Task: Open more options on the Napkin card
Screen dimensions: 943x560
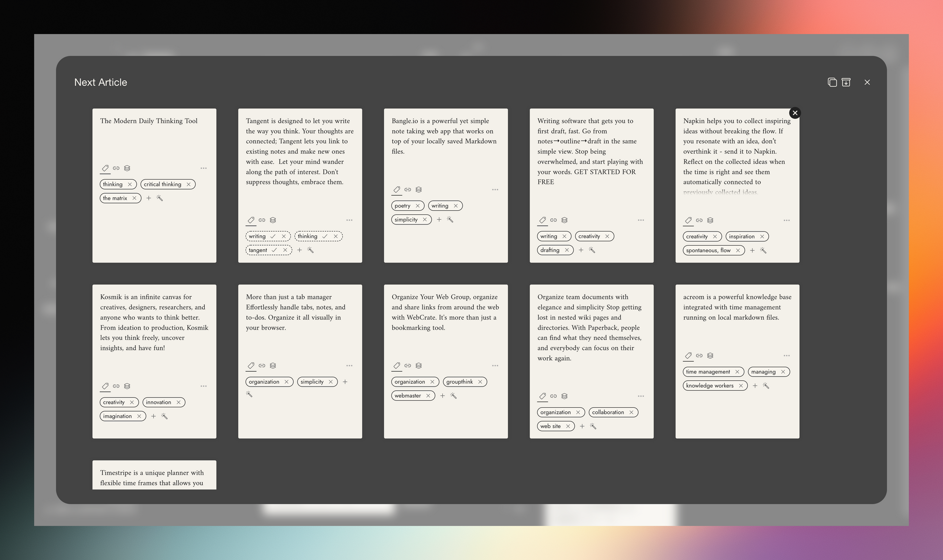Action: (x=786, y=220)
